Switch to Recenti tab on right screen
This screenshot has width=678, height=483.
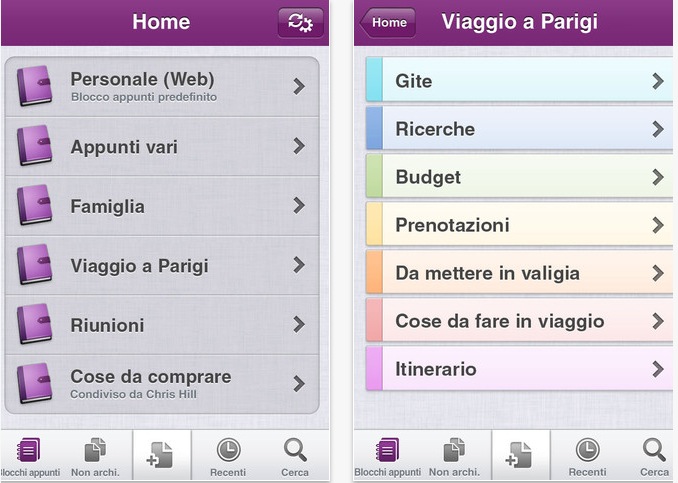tap(587, 457)
